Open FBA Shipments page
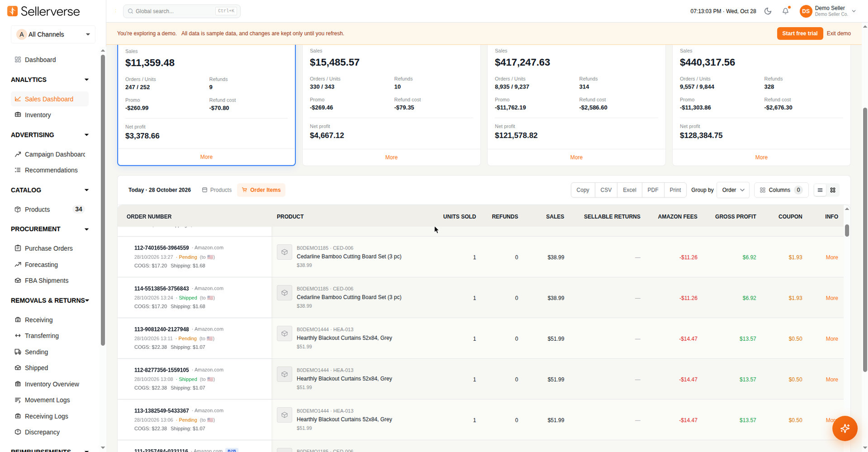The image size is (868, 452). coord(49,281)
